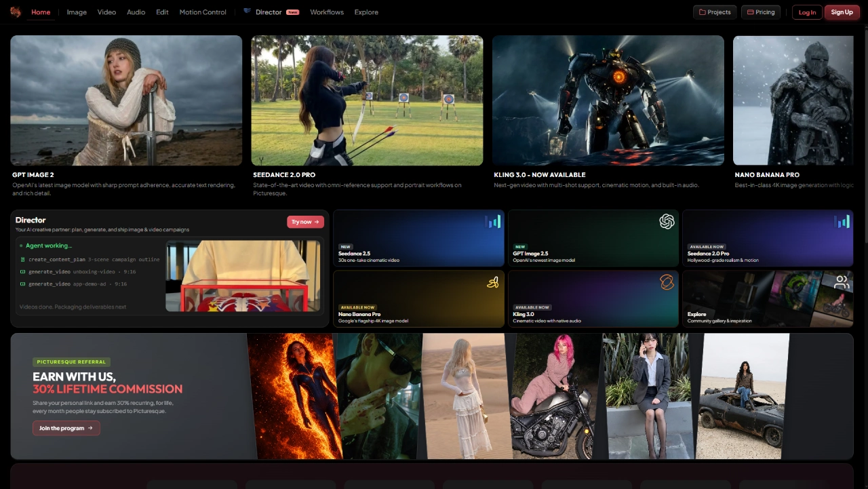Click the Log In button
The height and width of the screenshot is (489, 868).
click(x=807, y=12)
